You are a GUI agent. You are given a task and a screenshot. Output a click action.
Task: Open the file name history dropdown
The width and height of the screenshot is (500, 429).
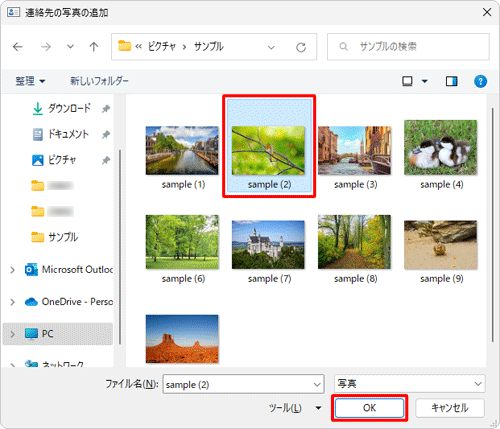[x=317, y=384]
